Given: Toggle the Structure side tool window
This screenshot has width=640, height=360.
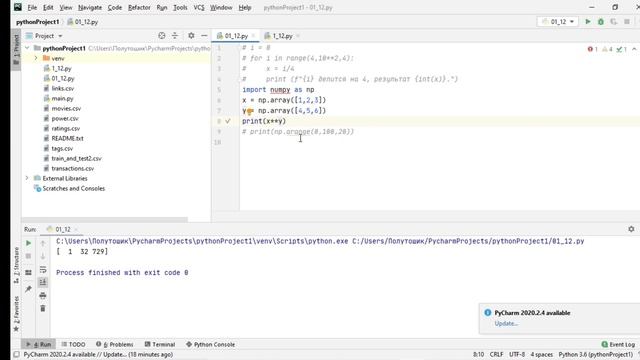Looking at the screenshot, I should (x=16, y=265).
